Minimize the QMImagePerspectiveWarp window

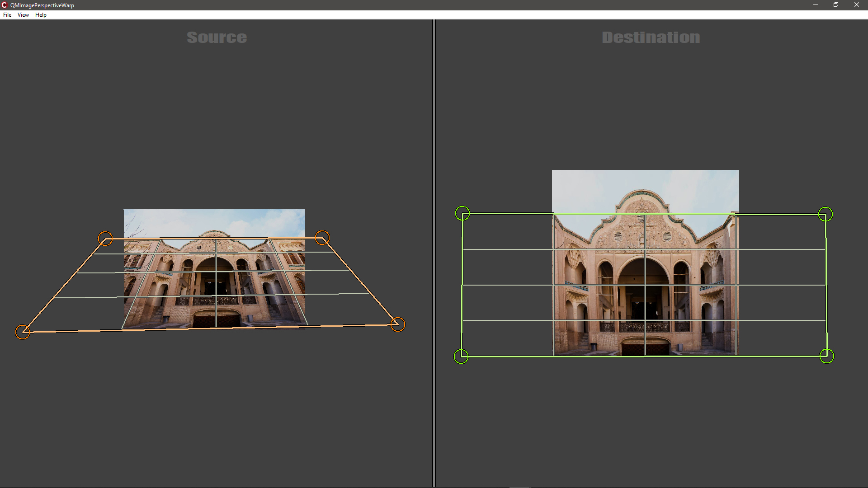(815, 5)
